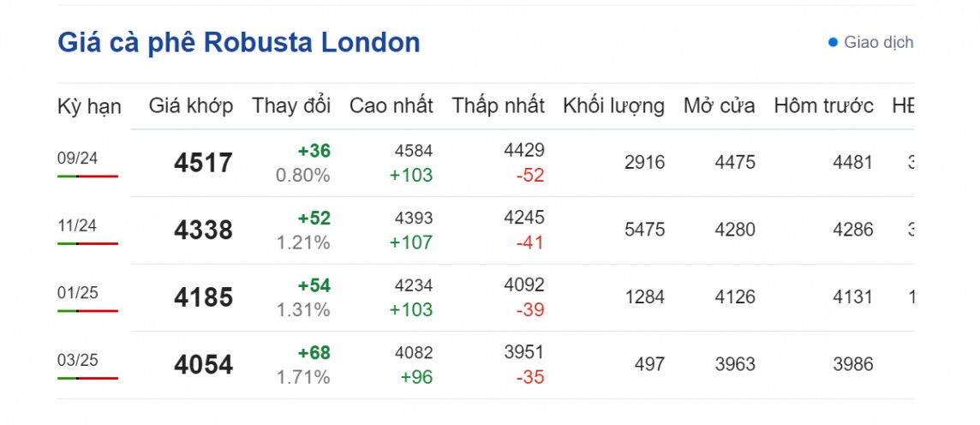Click the 4338 matched price
This screenshot has width=980, height=425.
(x=203, y=230)
